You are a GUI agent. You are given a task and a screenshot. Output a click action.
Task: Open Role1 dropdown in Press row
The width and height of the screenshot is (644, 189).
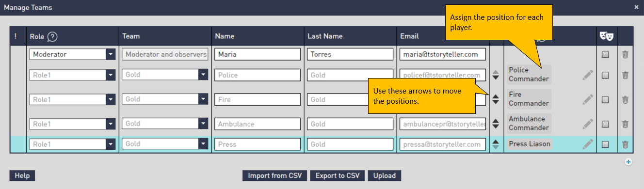pyautogui.click(x=111, y=144)
